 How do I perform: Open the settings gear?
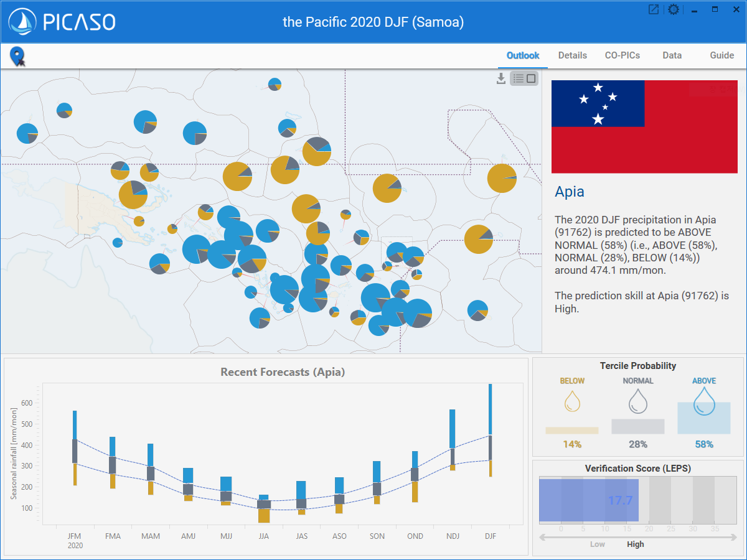(673, 10)
